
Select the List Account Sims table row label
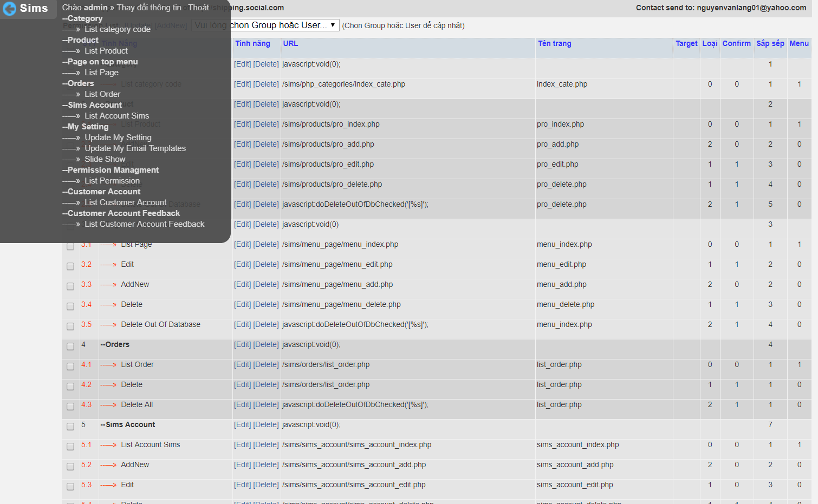150,444
